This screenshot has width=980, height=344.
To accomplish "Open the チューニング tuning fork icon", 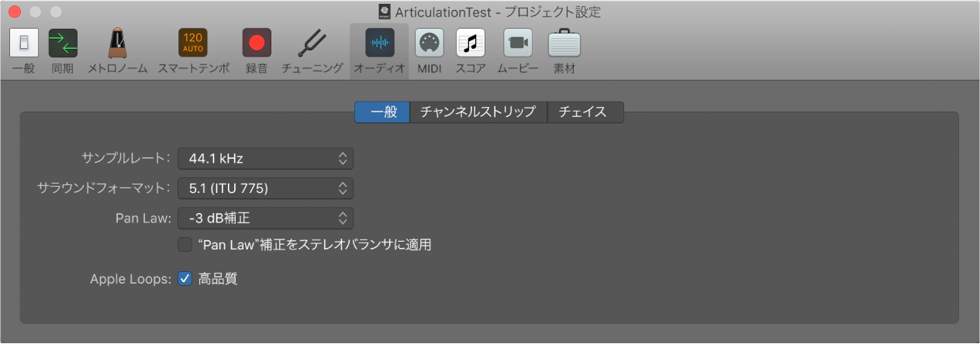I will [312, 43].
